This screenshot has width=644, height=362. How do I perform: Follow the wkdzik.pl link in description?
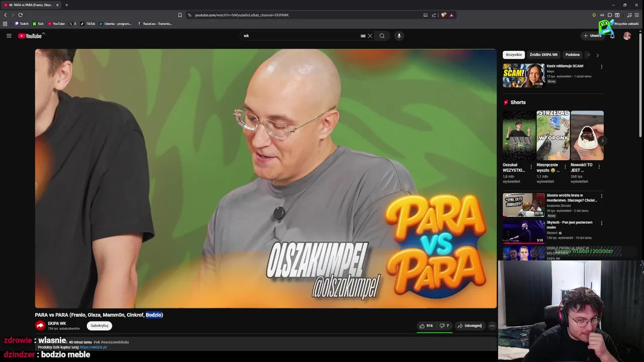(x=94, y=347)
